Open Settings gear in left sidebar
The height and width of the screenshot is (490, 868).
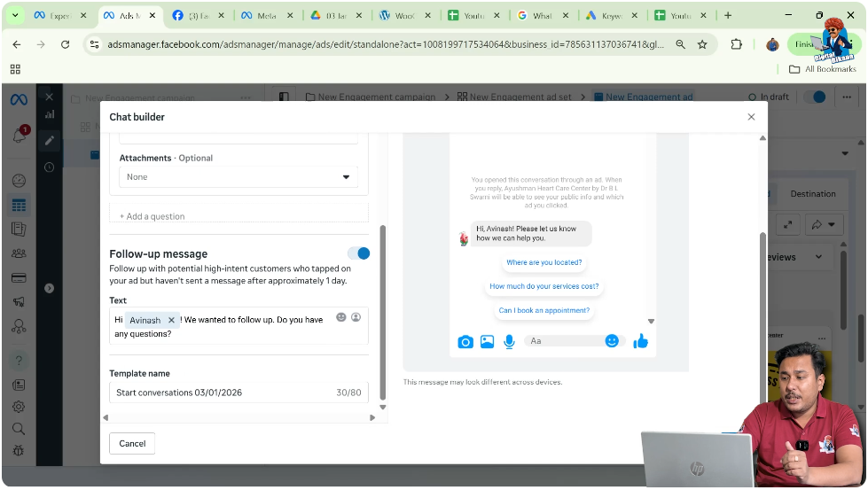pos(19,407)
